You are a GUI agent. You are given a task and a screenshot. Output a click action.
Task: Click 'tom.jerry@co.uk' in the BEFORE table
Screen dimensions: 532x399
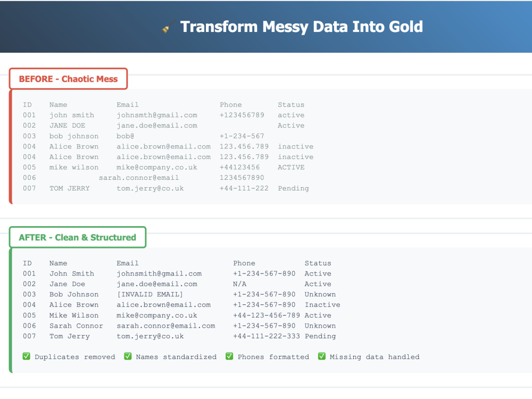pos(150,188)
